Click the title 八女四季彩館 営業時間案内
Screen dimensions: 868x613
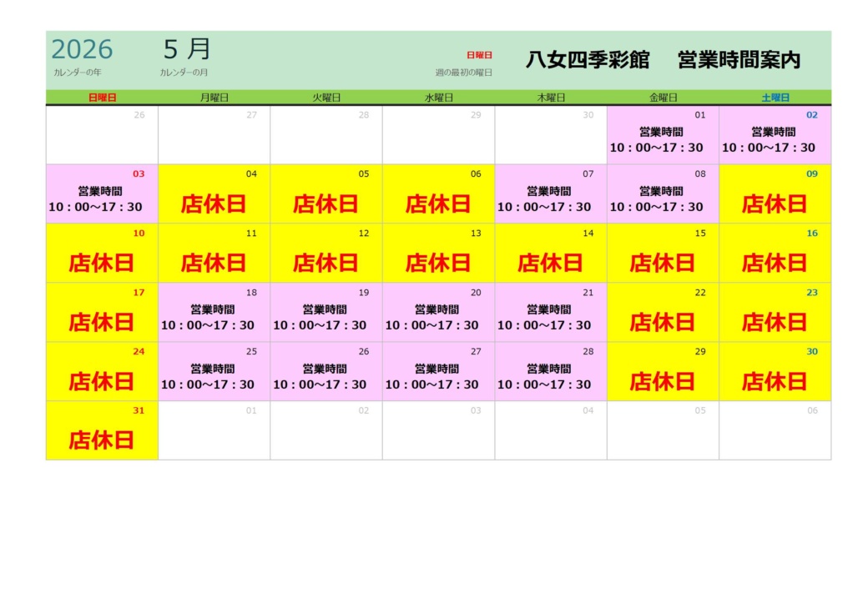pos(663,60)
